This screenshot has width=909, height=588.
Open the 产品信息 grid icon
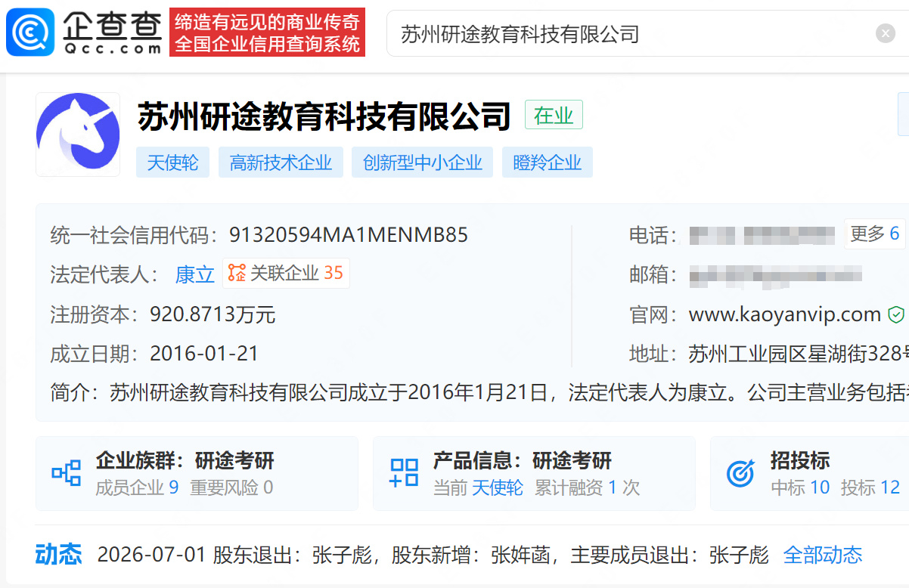pos(404,472)
